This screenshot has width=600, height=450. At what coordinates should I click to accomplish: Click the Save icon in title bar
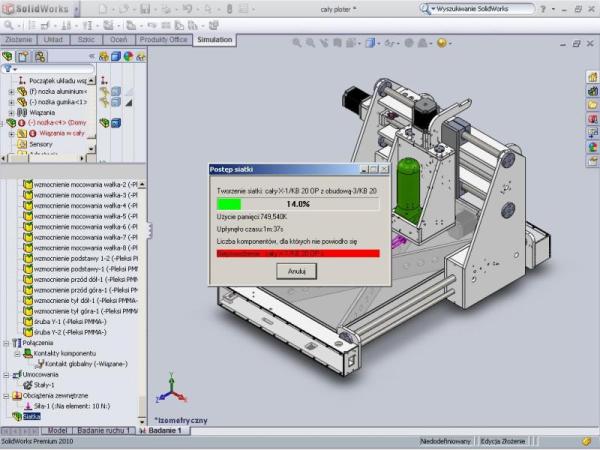145,9
